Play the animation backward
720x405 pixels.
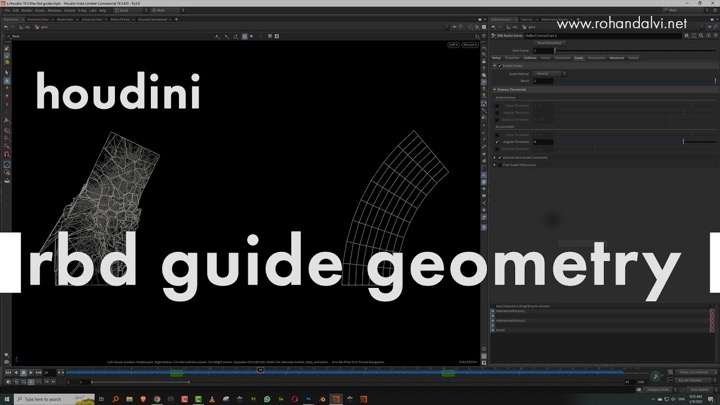(x=16, y=372)
